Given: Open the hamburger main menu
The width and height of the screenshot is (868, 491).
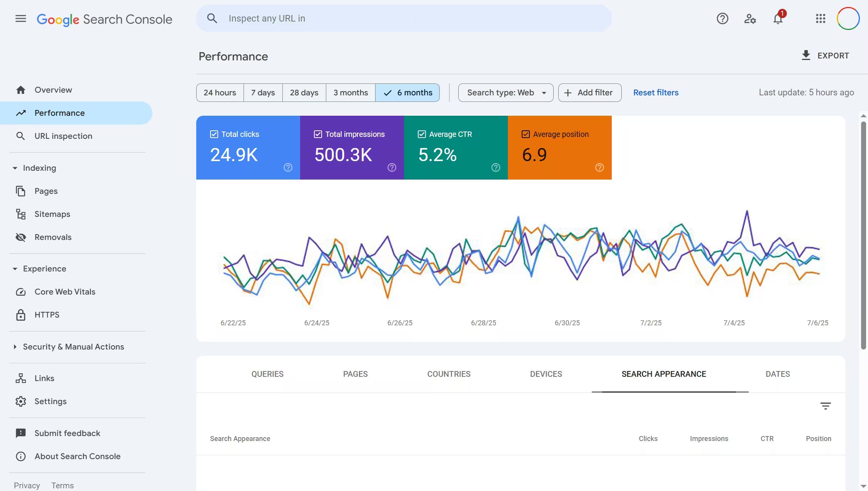Looking at the screenshot, I should [x=21, y=18].
